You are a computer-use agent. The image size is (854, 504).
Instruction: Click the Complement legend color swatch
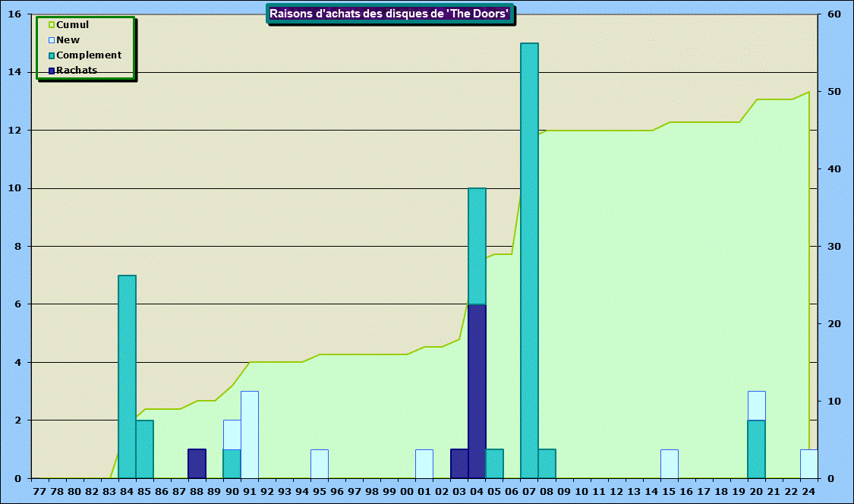(x=52, y=55)
